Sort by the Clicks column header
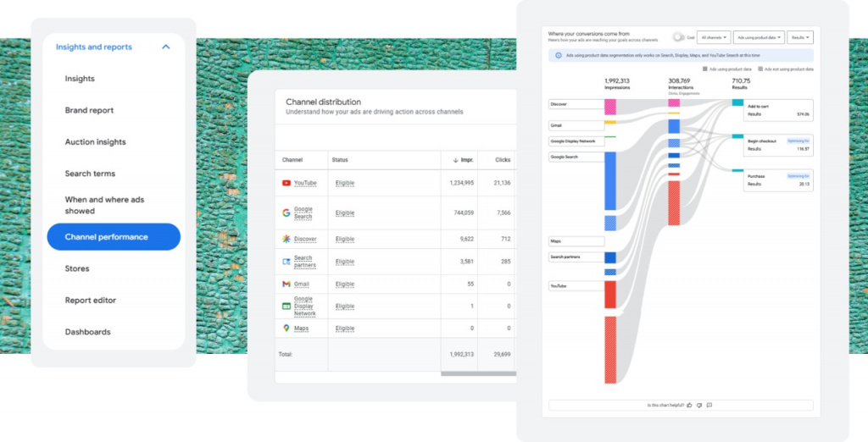This screenshot has height=442, width=868. pos(503,160)
